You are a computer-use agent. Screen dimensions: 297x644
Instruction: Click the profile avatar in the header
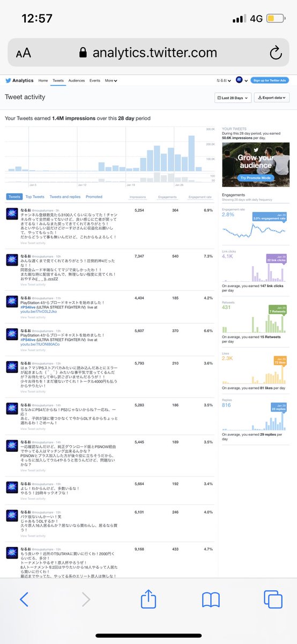coord(239,80)
